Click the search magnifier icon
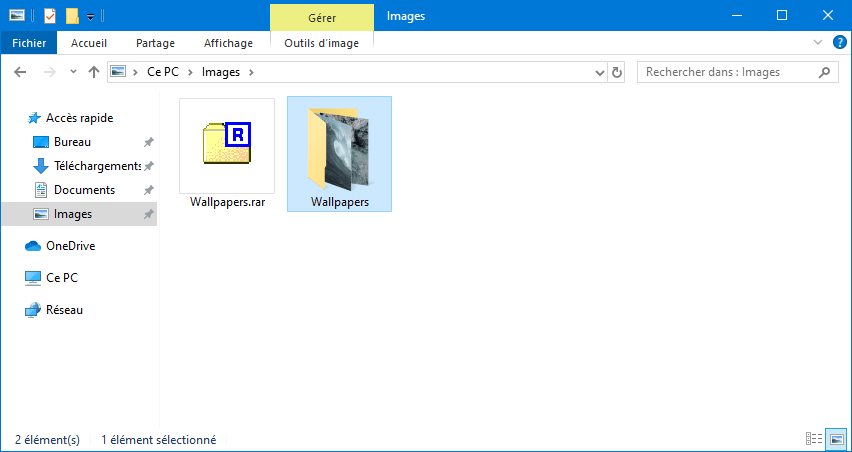 pos(824,72)
